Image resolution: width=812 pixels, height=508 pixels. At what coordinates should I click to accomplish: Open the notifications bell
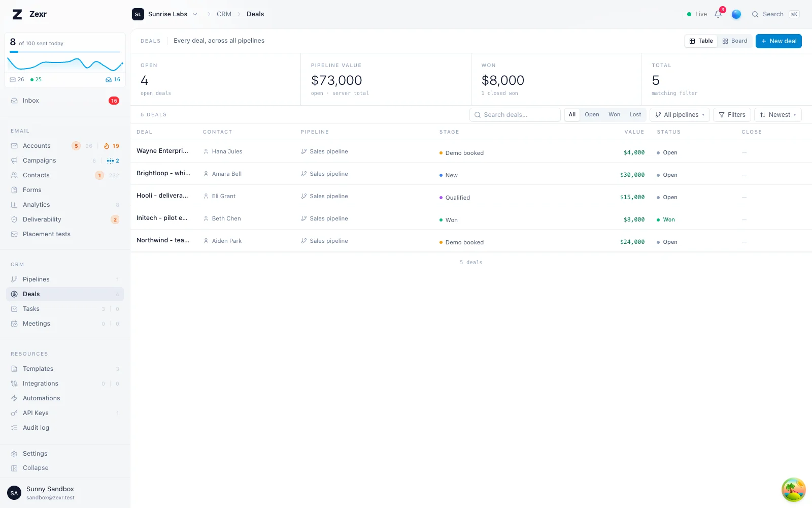pyautogui.click(x=718, y=14)
